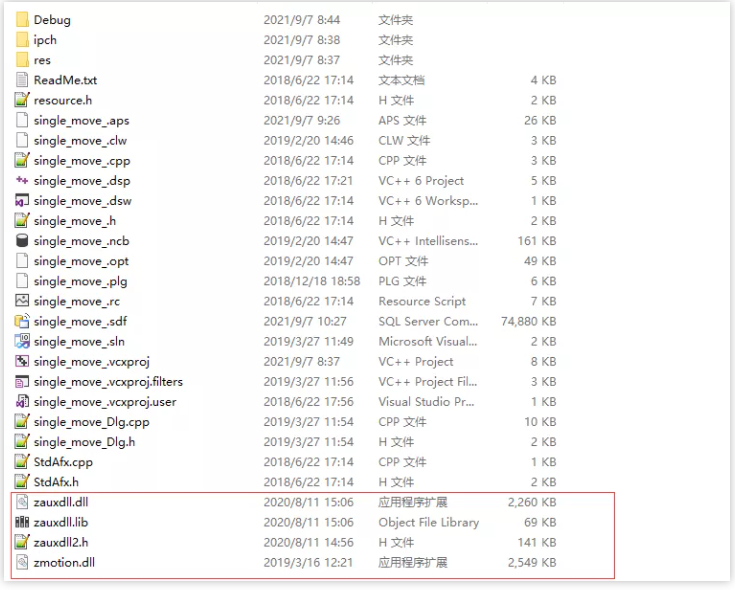Select the single_move_Dlg.cpp file name

(x=91, y=422)
